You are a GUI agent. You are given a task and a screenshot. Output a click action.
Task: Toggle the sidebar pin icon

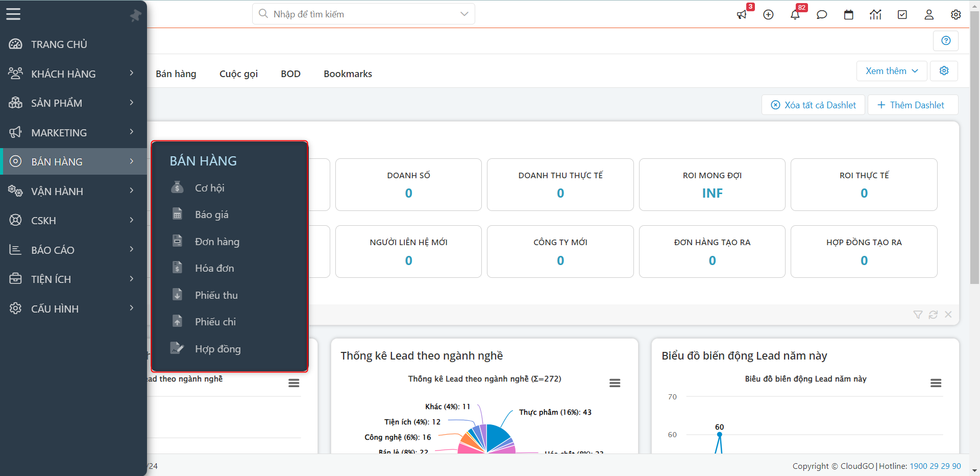[135, 15]
